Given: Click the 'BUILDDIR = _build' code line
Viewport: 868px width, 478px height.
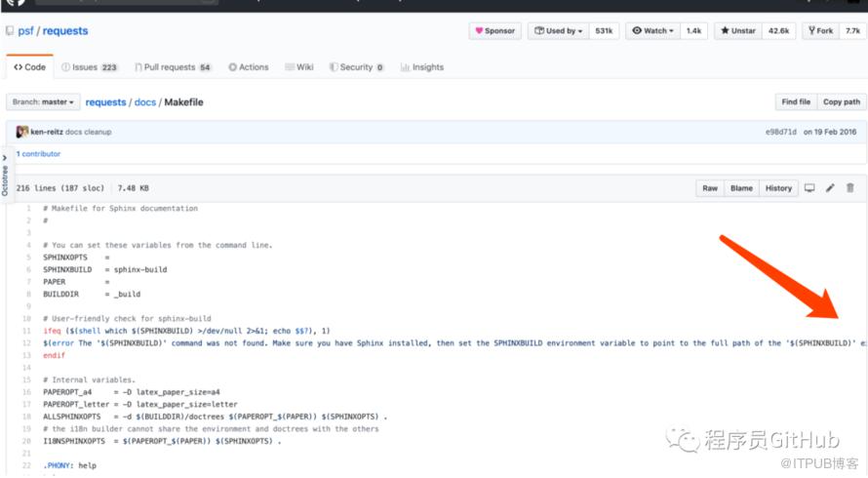Looking at the screenshot, I should click(x=92, y=294).
